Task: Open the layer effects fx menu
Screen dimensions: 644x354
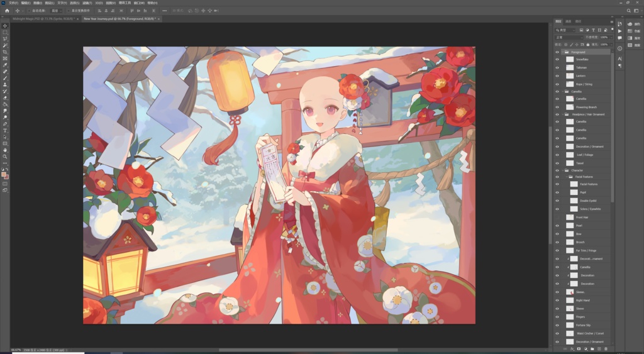Action: point(572,349)
